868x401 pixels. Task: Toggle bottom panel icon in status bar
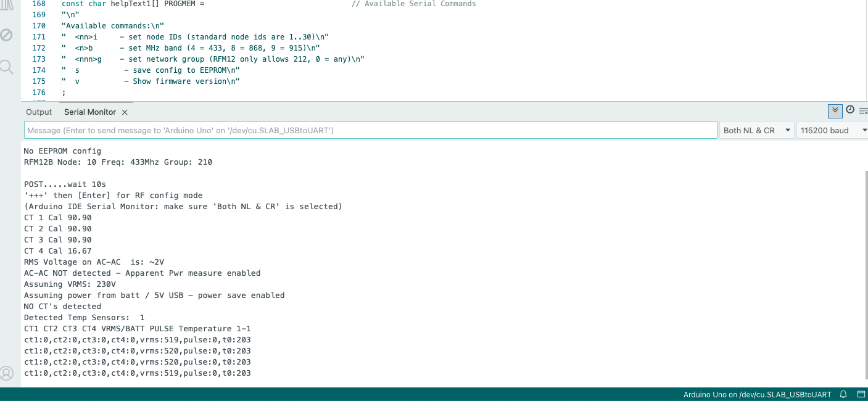pos(861,394)
